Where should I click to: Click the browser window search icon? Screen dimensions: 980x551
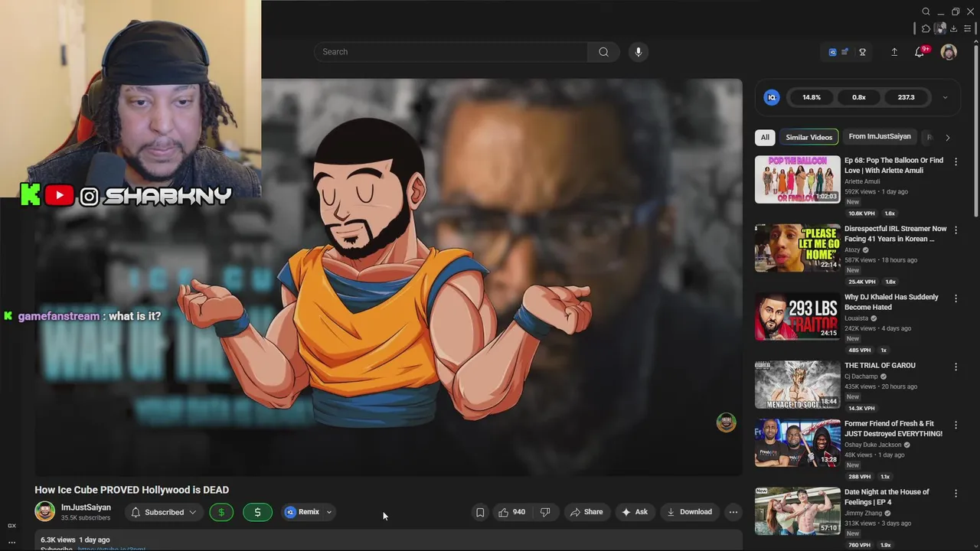926,11
